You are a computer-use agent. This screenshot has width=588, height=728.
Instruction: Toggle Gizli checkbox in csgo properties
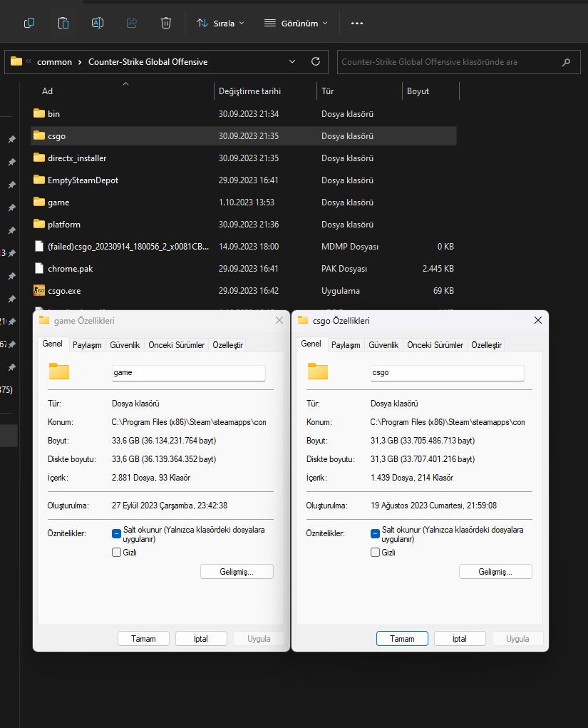click(375, 553)
